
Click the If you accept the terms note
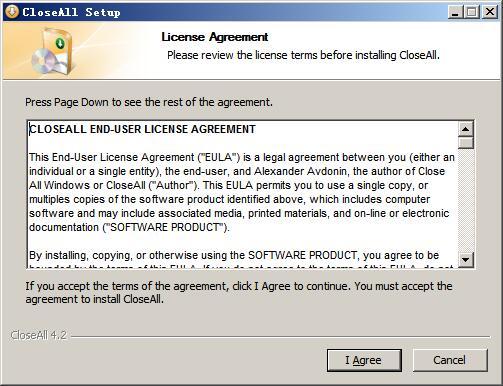click(239, 292)
